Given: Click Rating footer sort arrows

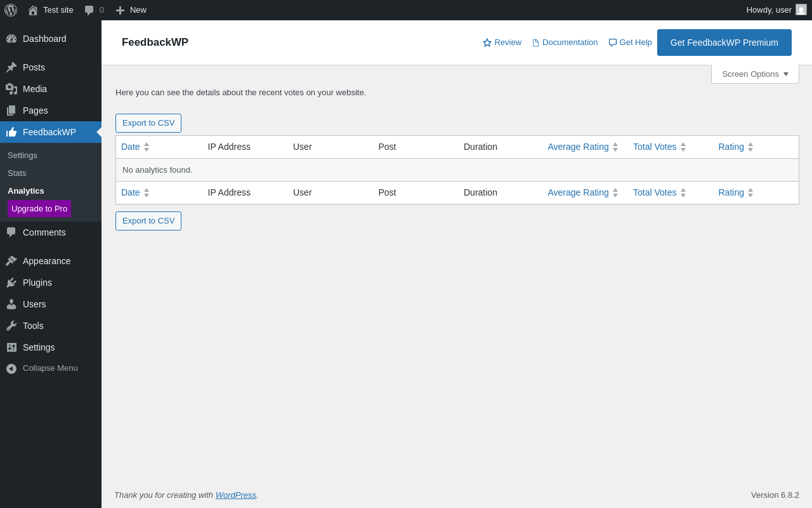Looking at the screenshot, I should 750,192.
